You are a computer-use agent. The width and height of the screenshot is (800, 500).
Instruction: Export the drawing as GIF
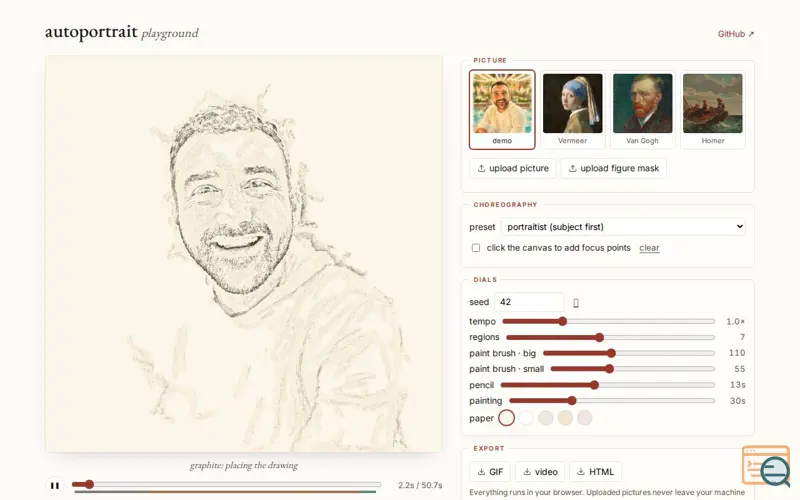pos(490,472)
